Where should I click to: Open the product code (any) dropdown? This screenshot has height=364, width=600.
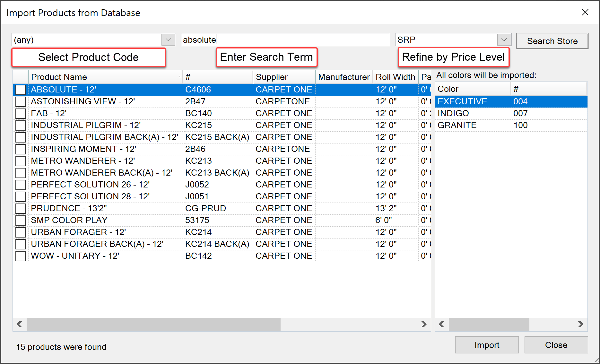(x=168, y=40)
